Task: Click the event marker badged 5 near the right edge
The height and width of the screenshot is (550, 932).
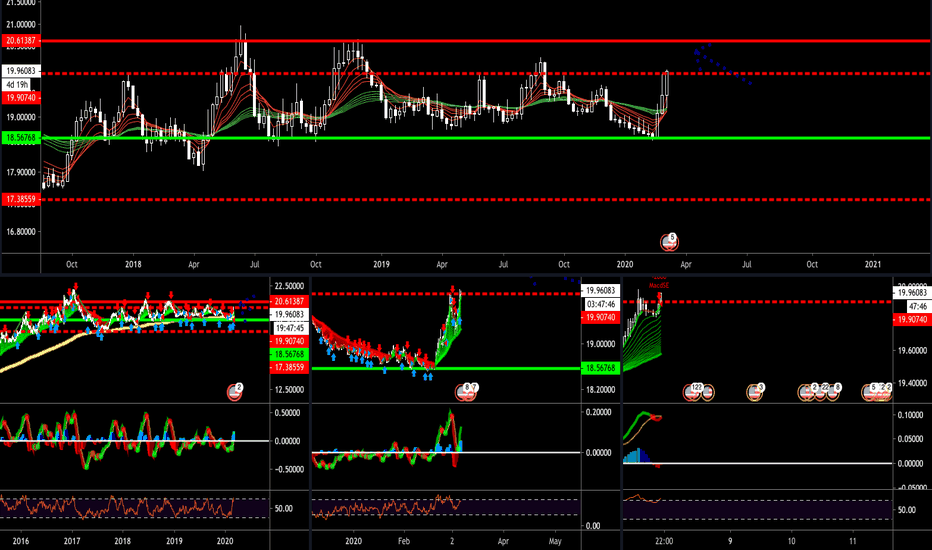Action: click(870, 392)
